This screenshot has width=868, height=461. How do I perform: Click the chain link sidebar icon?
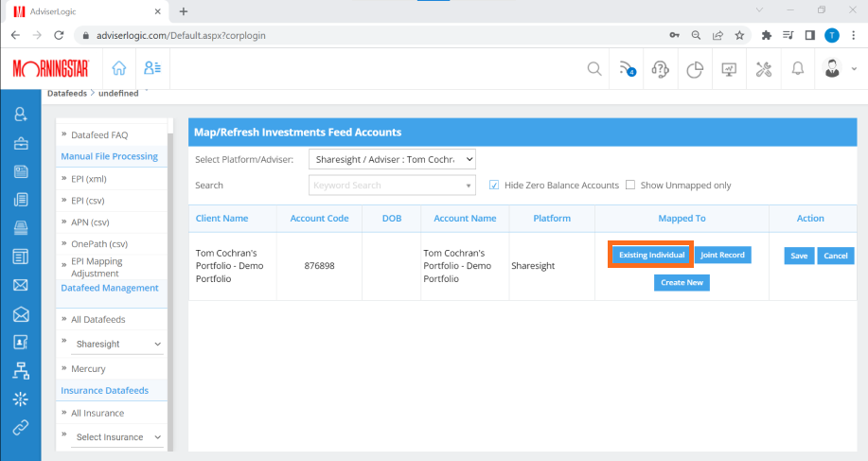21,427
